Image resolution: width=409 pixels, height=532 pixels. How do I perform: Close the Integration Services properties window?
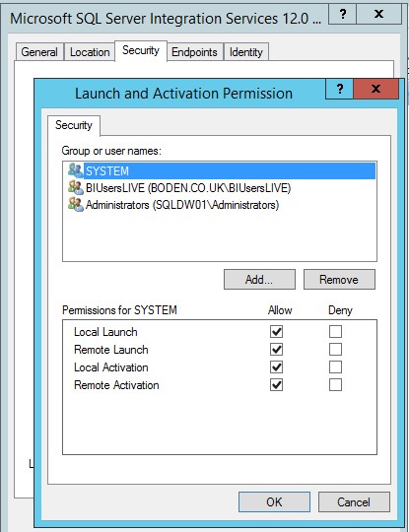click(x=378, y=14)
